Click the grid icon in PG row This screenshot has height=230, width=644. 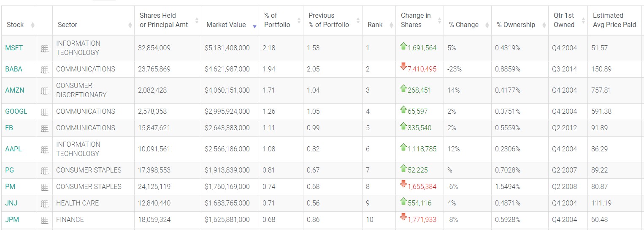pos(45,171)
